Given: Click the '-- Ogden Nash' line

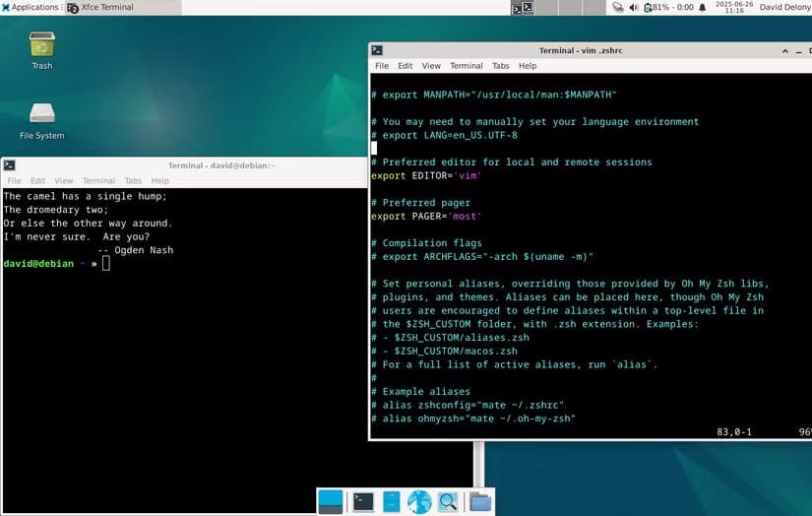Looking at the screenshot, I should click(x=136, y=250).
